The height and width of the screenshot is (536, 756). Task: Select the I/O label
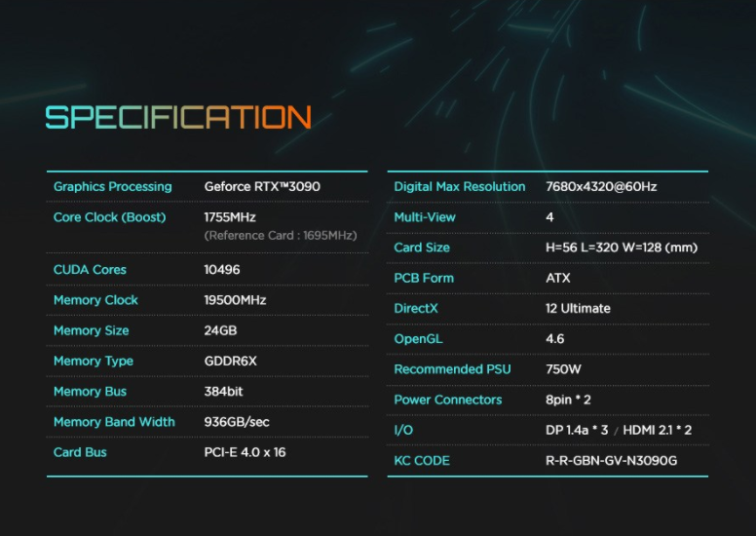pyautogui.click(x=403, y=430)
